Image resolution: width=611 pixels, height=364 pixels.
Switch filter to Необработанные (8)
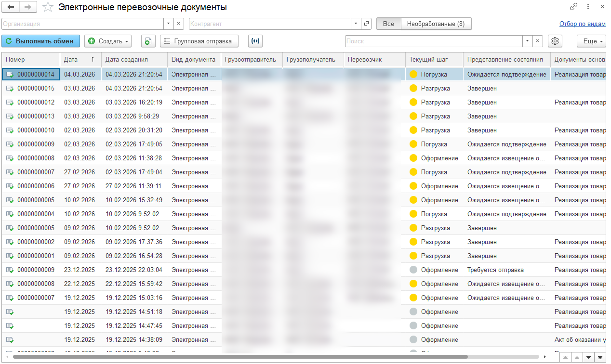tap(436, 24)
